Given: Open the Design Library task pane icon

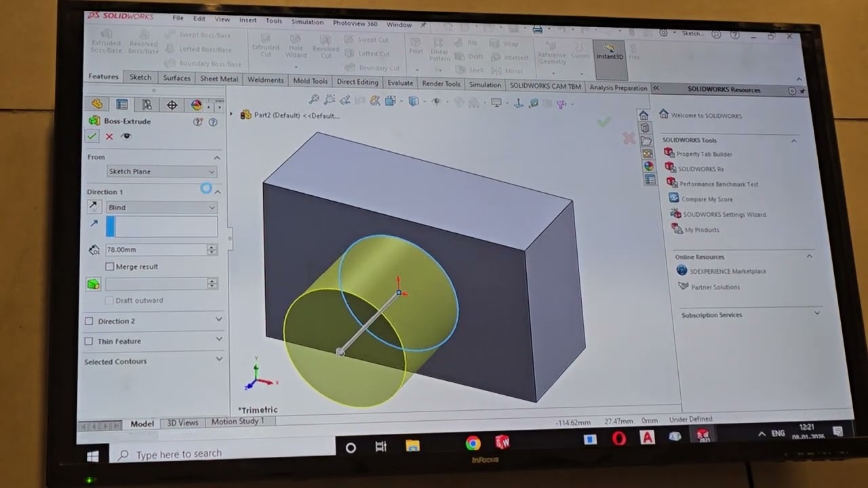Looking at the screenshot, I should 644,128.
